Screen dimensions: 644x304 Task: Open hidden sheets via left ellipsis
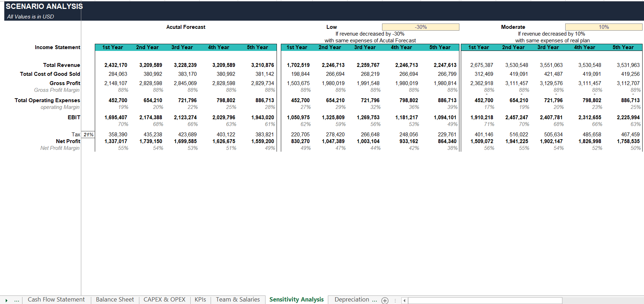(16, 300)
